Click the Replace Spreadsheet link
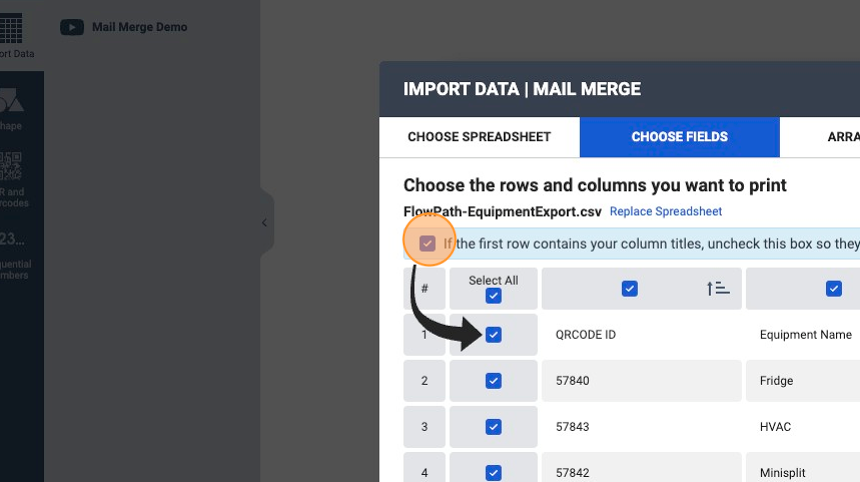Screen dimensions: 860x482 (666, 212)
